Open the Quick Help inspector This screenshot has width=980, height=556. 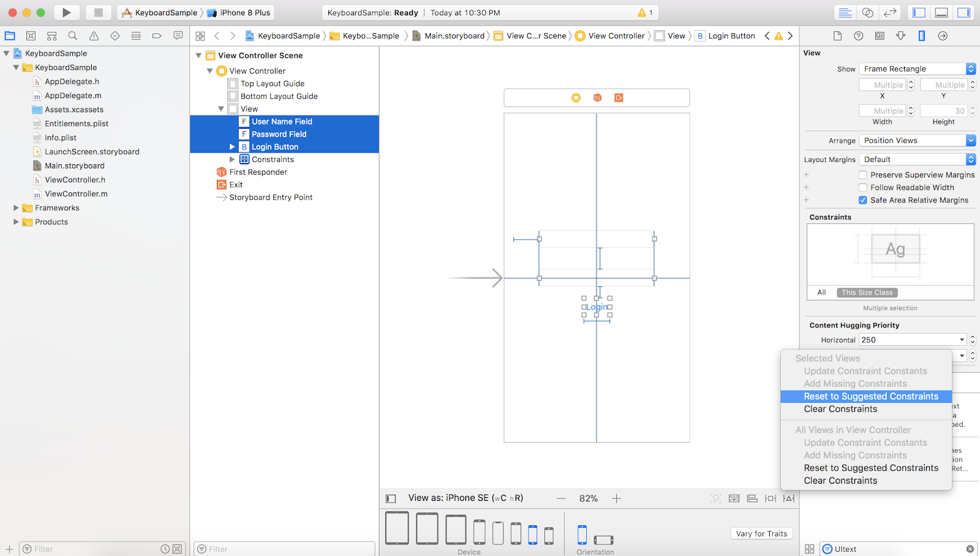pos(858,36)
